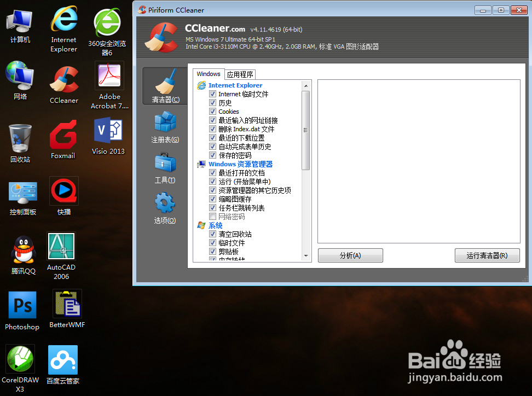Select the 控制面板 desktop icon

pos(23,198)
